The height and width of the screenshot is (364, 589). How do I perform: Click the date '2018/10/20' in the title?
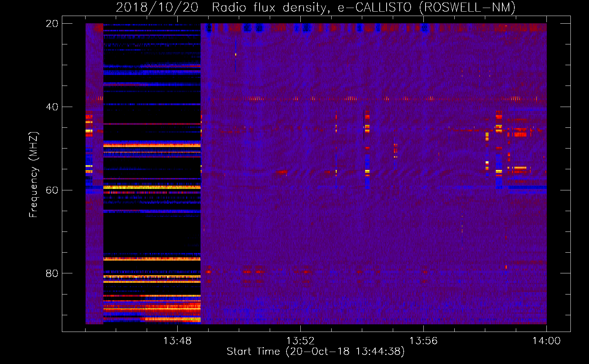pos(157,7)
